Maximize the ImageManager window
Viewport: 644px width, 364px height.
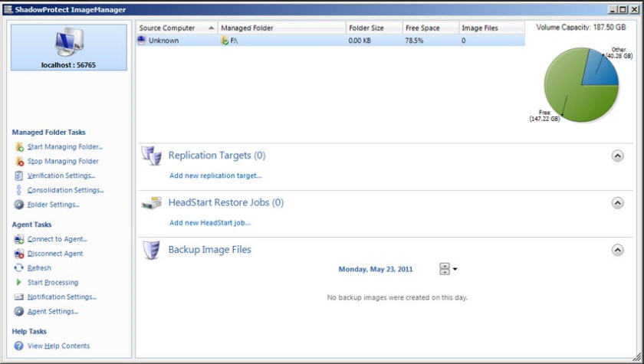(x=623, y=9)
